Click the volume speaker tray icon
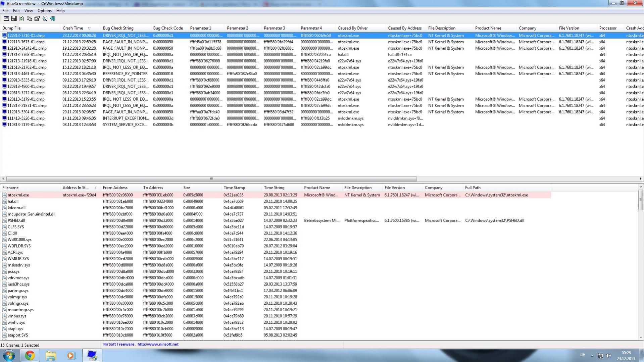 (x=608, y=356)
